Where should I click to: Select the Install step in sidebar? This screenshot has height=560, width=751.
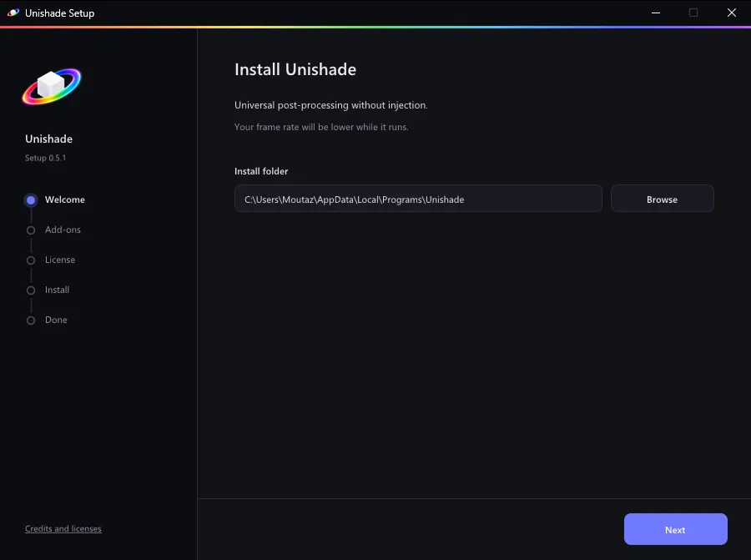57,290
